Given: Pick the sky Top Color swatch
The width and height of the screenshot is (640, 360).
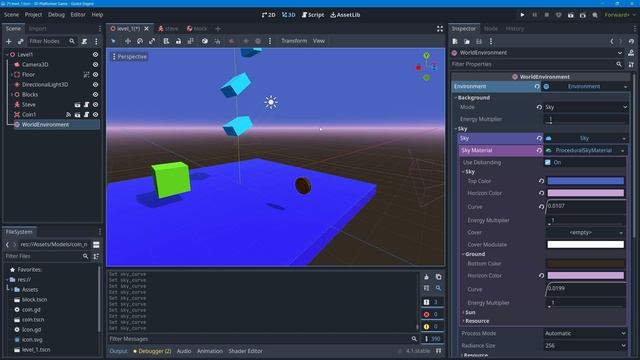Looking at the screenshot, I should tap(585, 181).
